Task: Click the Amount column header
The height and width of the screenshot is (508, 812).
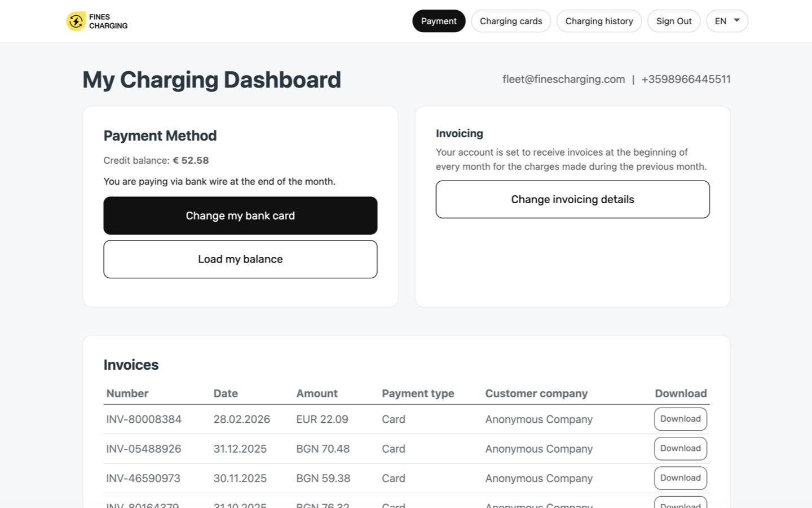Action: pos(316,393)
